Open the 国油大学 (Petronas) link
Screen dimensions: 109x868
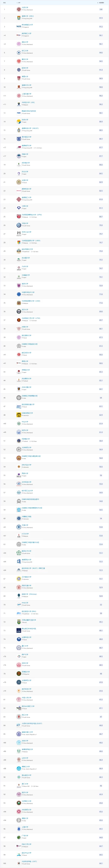coord(29,594)
